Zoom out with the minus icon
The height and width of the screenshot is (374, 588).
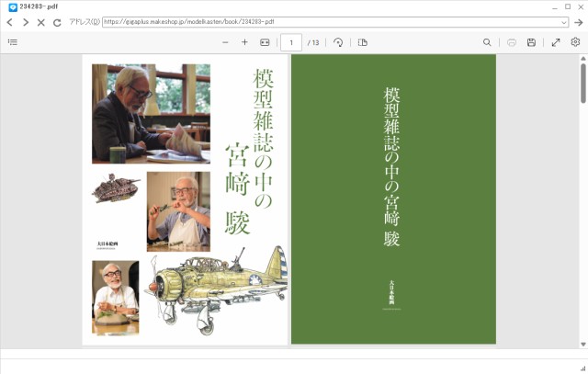(225, 42)
